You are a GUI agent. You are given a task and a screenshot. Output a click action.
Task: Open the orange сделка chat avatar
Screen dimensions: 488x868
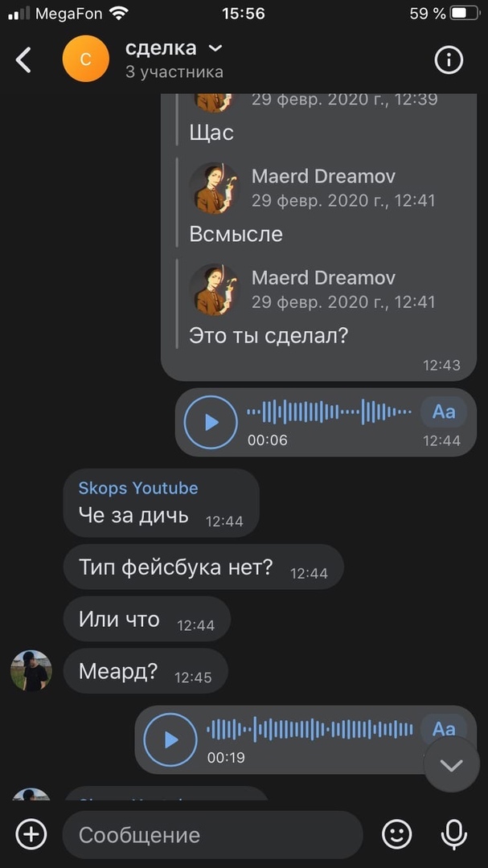(86, 59)
